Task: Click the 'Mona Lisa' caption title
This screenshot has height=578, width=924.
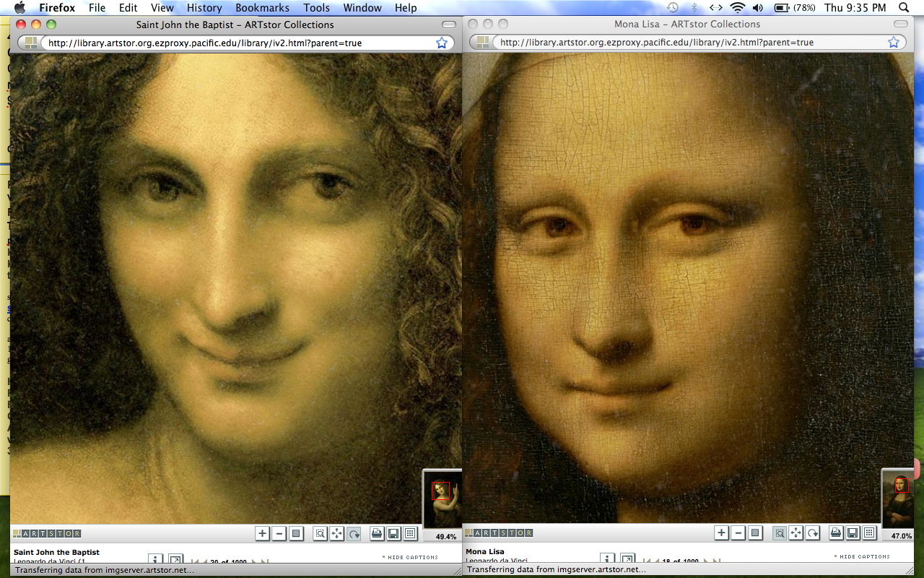Action: [x=486, y=552]
